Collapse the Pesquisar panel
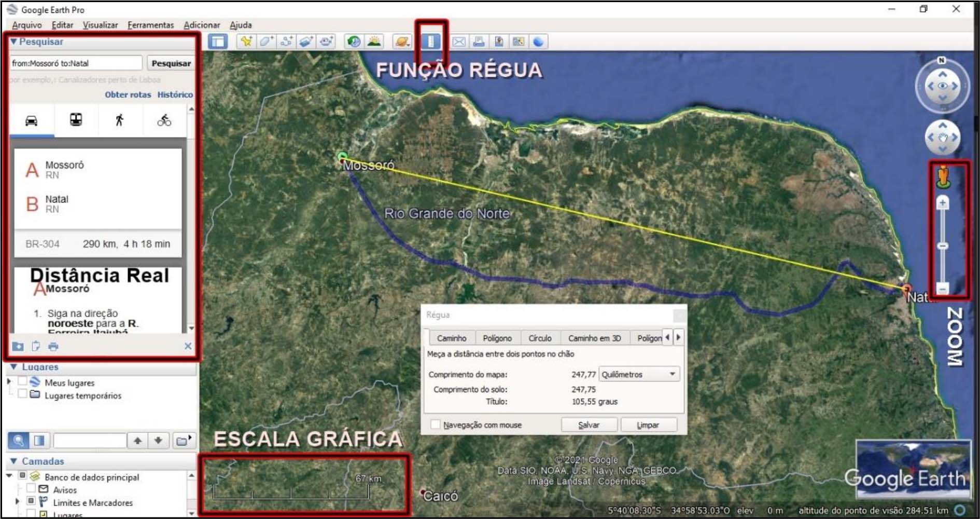The image size is (980, 519). click(13, 42)
